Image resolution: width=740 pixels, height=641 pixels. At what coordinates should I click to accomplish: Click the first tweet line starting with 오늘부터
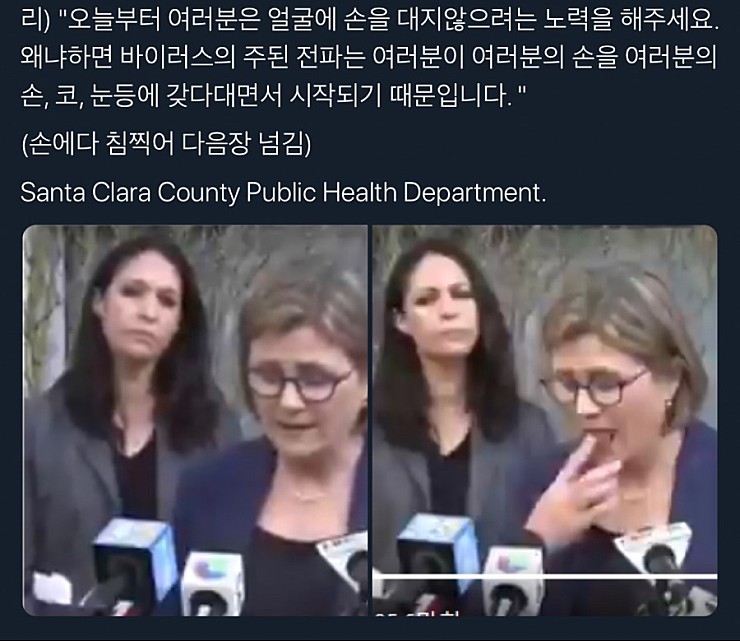[370, 21]
